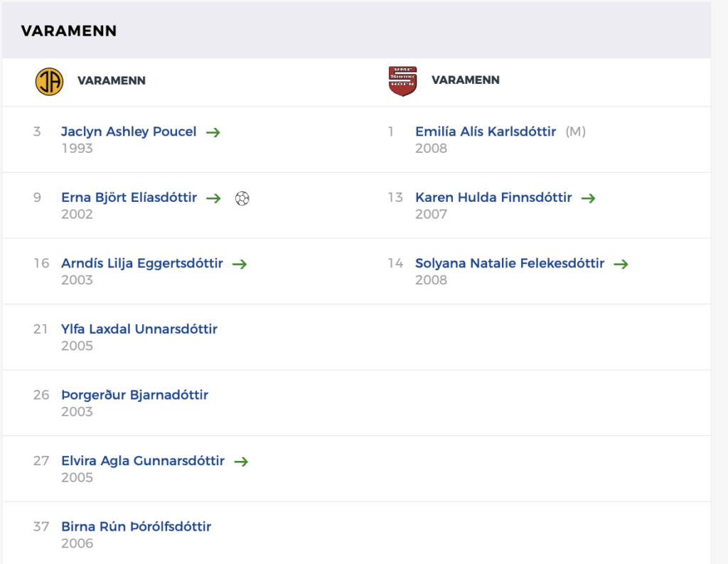Click the Sindri red shield club logo
Image resolution: width=728 pixels, height=564 pixels.
(402, 81)
